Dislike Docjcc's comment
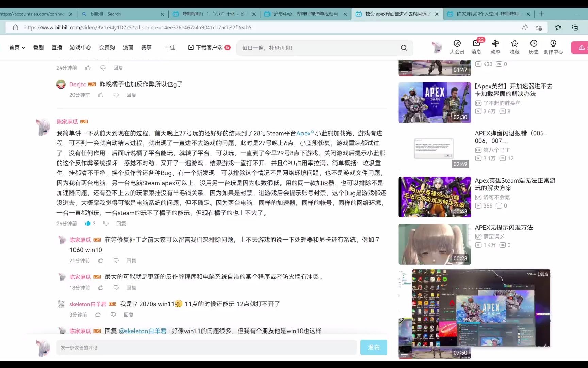This screenshot has width=588, height=368. click(x=116, y=95)
